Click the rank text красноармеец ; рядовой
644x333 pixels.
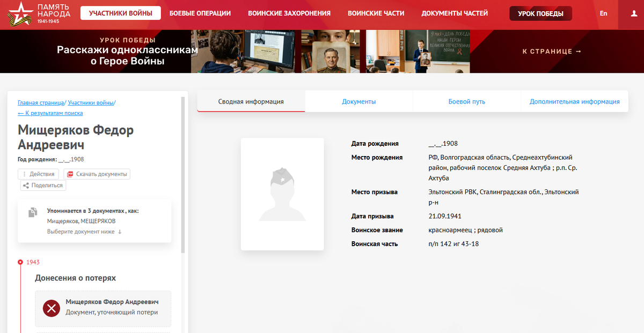(465, 230)
